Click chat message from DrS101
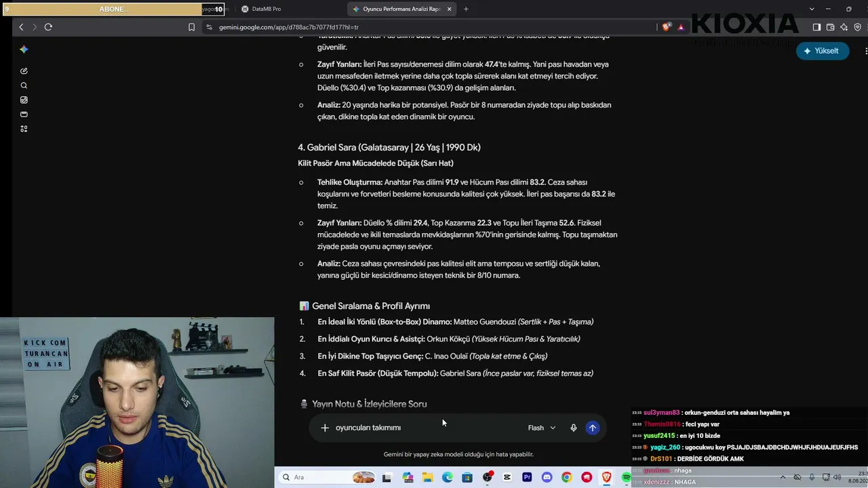Viewport: 868px width, 488px height. [688, 459]
